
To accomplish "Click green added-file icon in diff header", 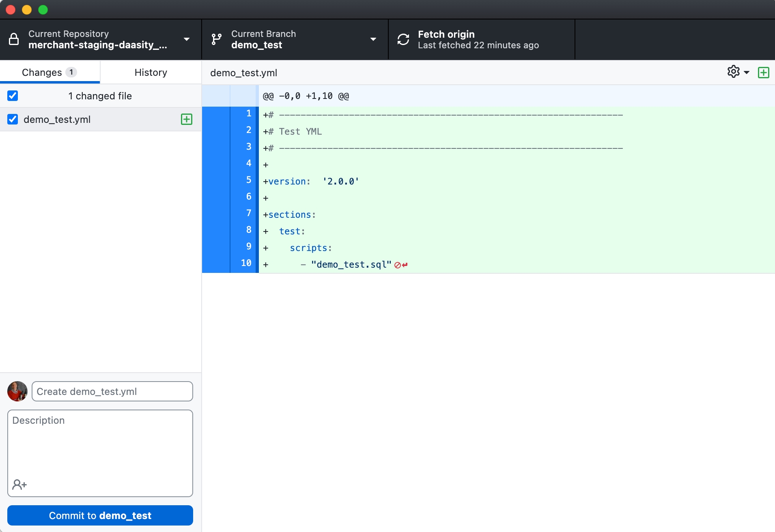I will 763,73.
